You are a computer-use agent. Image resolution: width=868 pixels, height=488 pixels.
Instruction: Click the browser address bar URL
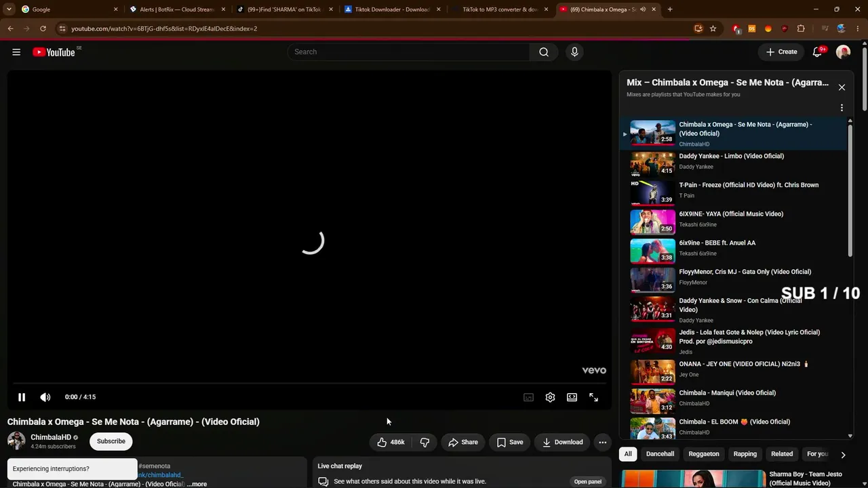coord(164,28)
